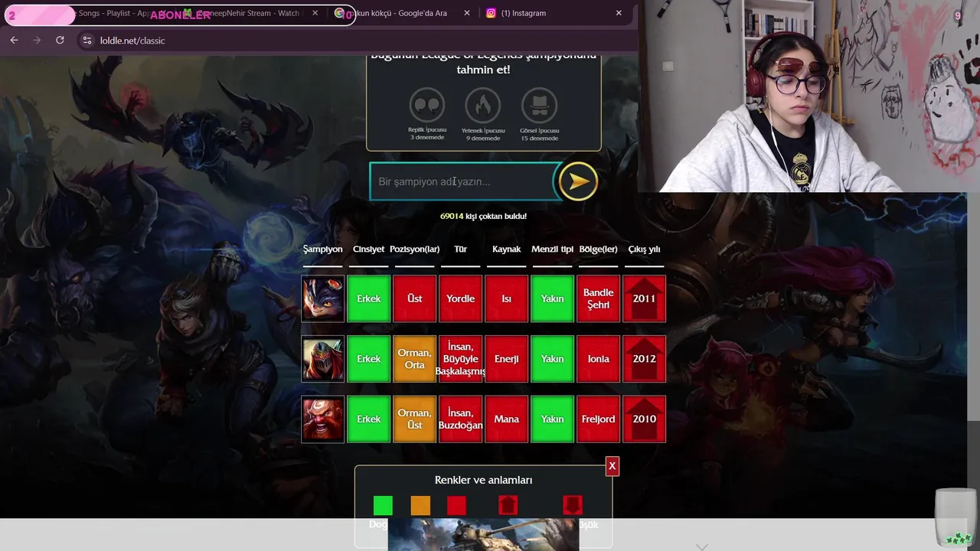Submit guess with the golden arrow button

pyautogui.click(x=578, y=181)
